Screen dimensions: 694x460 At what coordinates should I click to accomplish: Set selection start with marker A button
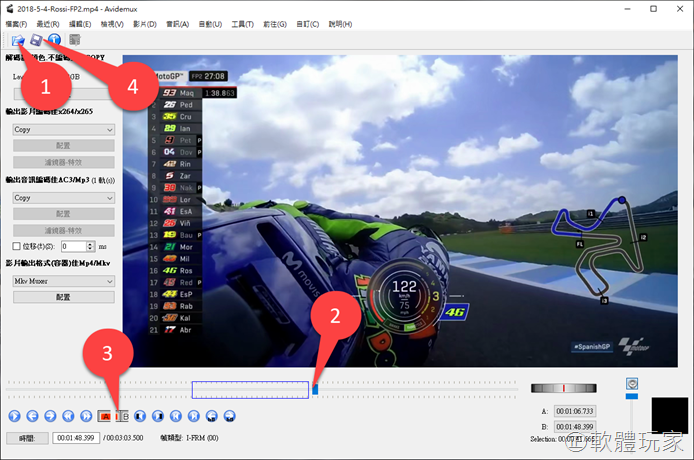click(104, 415)
